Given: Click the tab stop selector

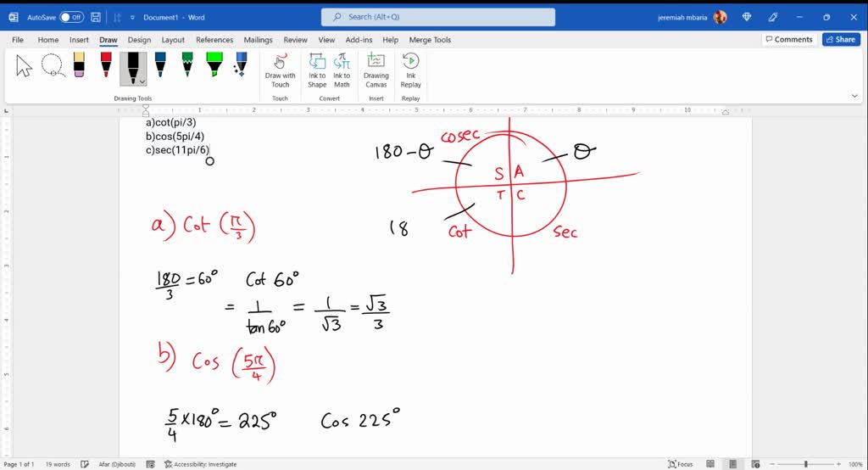Looking at the screenshot, I should [6, 111].
